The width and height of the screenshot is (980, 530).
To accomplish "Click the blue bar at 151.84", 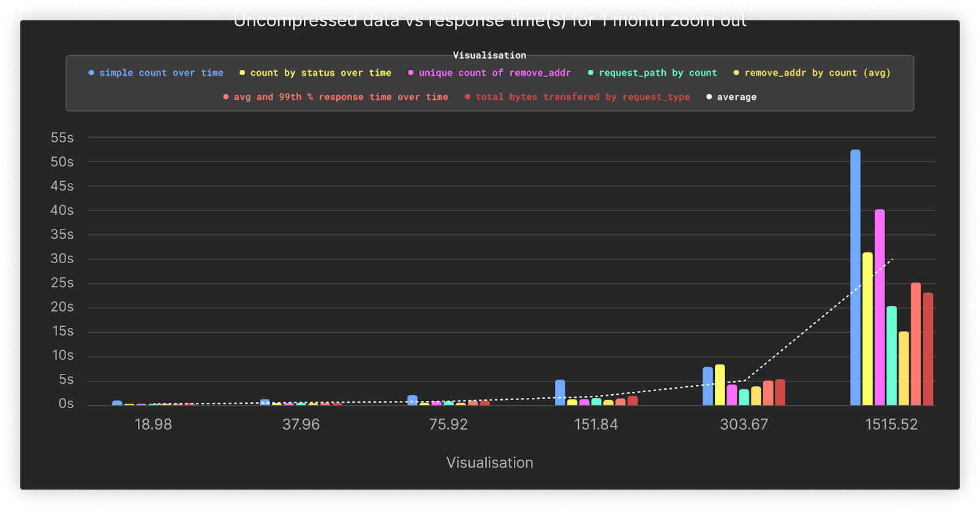I will [560, 392].
